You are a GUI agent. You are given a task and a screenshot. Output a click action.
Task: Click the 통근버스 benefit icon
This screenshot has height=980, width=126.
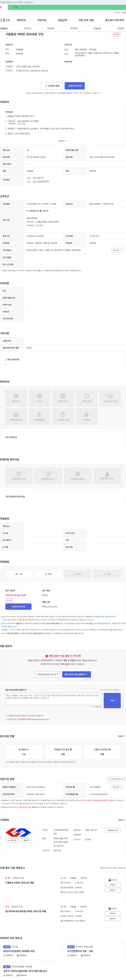tap(16, 398)
